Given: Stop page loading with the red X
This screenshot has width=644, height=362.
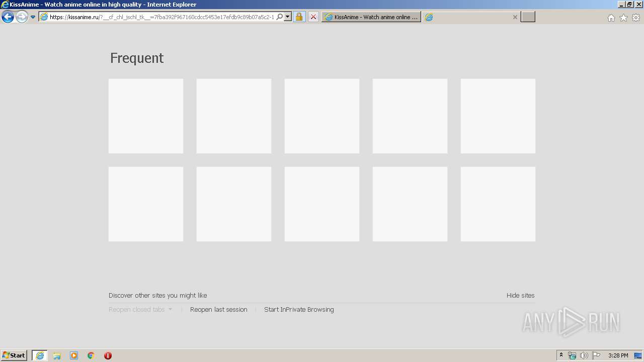Looking at the screenshot, I should click(x=313, y=17).
